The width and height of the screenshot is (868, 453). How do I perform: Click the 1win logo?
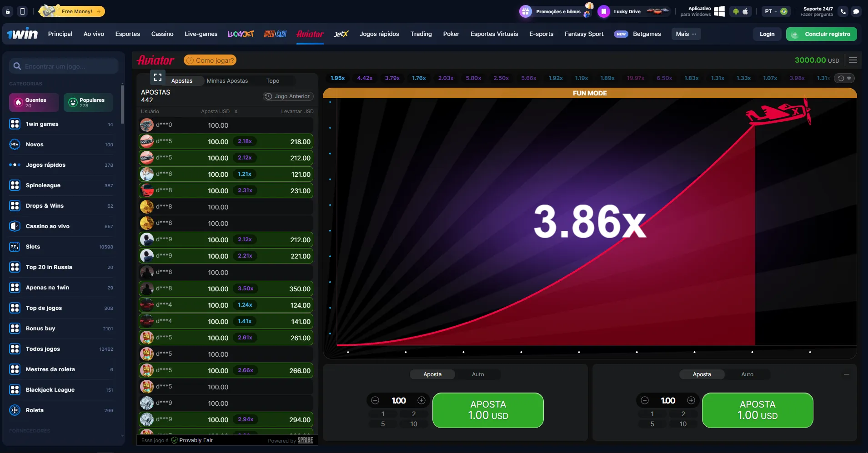click(x=22, y=34)
